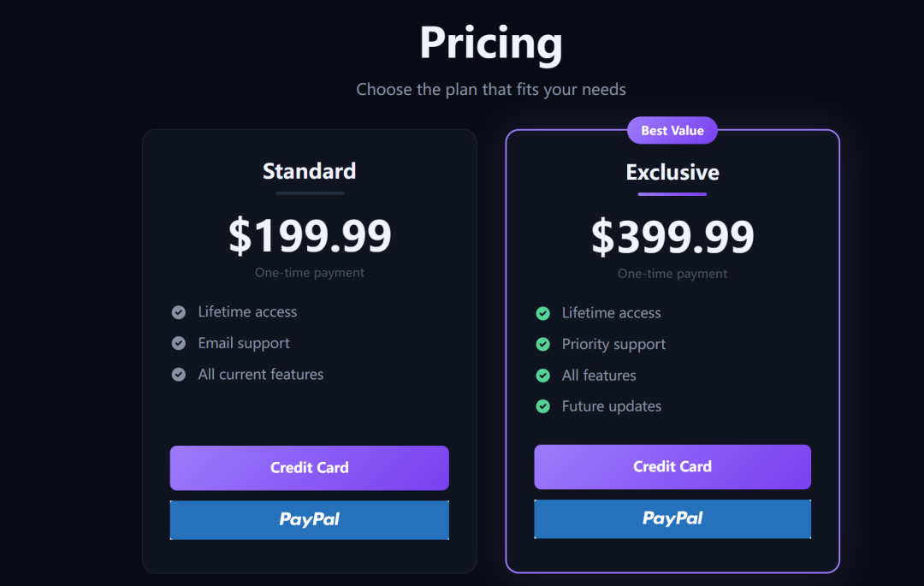924x586 pixels.
Task: Click the Email support feature text
Action: point(244,343)
